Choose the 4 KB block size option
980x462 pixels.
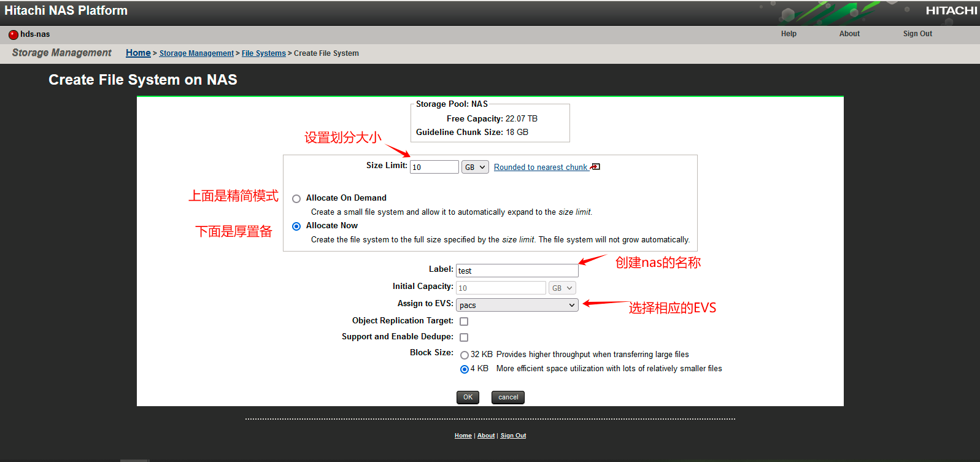pos(465,369)
